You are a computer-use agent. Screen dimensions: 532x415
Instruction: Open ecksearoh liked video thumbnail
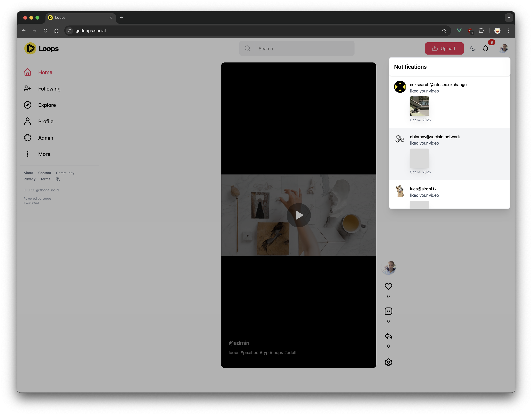click(x=419, y=106)
